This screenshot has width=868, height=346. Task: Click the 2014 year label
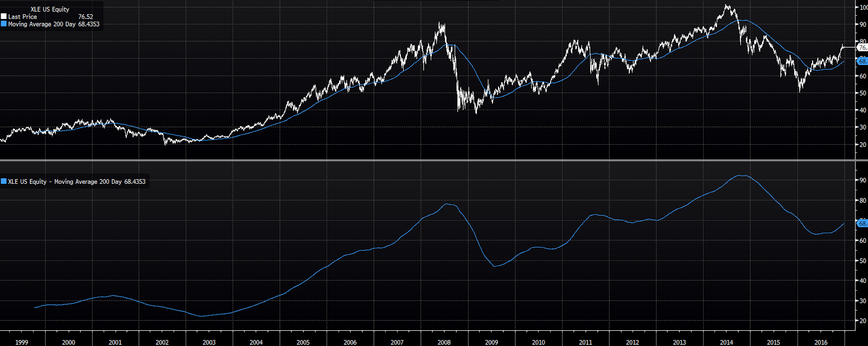pyautogui.click(x=726, y=342)
